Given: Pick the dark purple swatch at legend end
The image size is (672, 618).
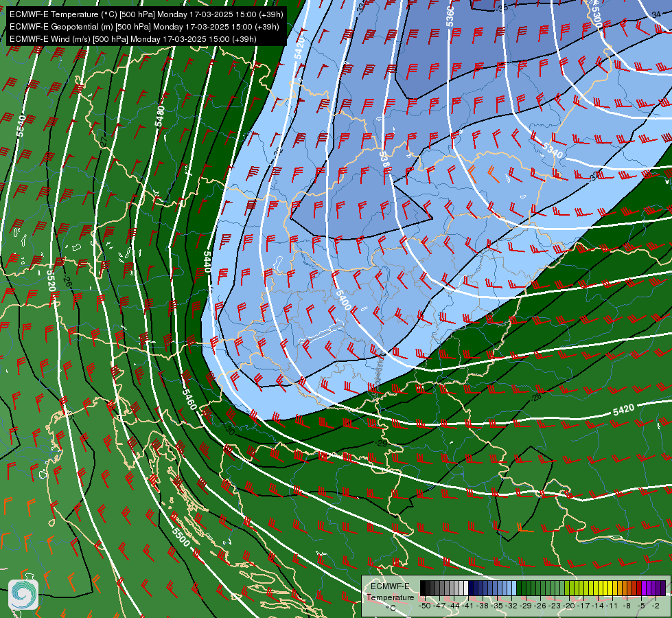Looking at the screenshot, I should pyautogui.click(x=663, y=588).
